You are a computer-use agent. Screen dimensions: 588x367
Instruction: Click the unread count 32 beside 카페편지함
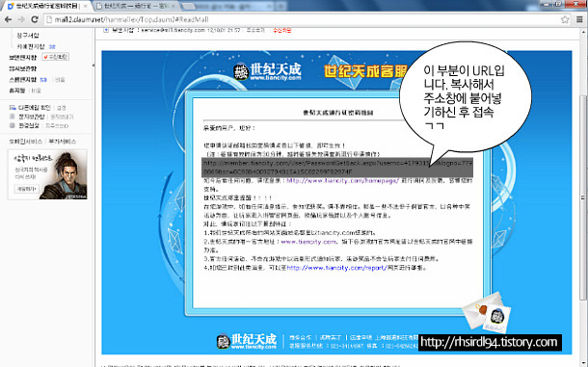(52, 47)
